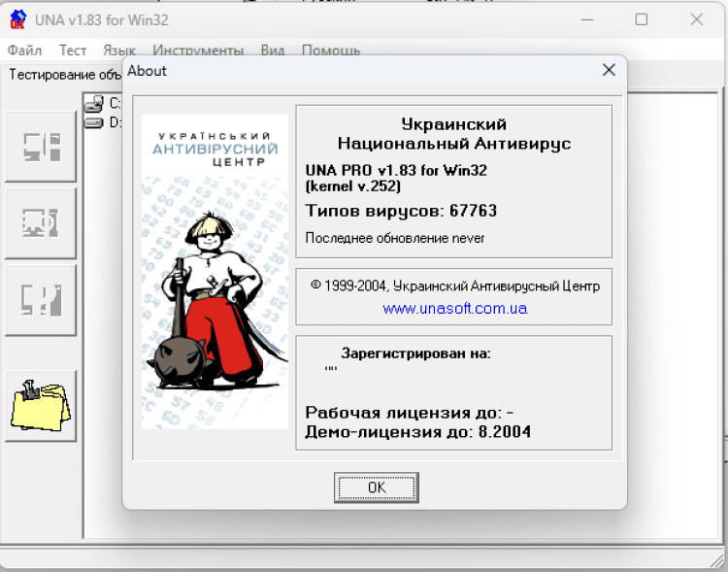Open the Помощь menu
This screenshot has width=728, height=572.
(x=331, y=50)
